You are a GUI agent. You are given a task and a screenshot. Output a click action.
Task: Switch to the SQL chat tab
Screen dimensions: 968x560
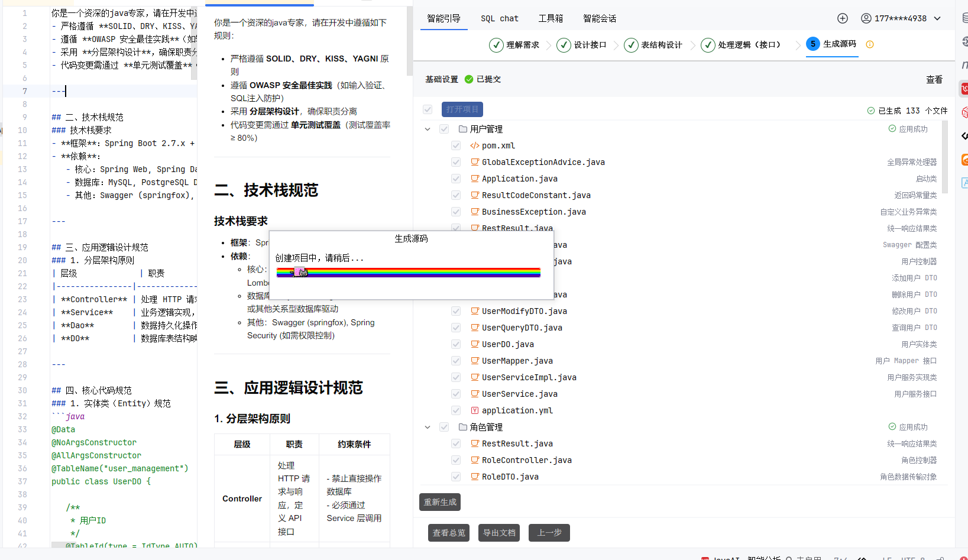[x=499, y=18]
